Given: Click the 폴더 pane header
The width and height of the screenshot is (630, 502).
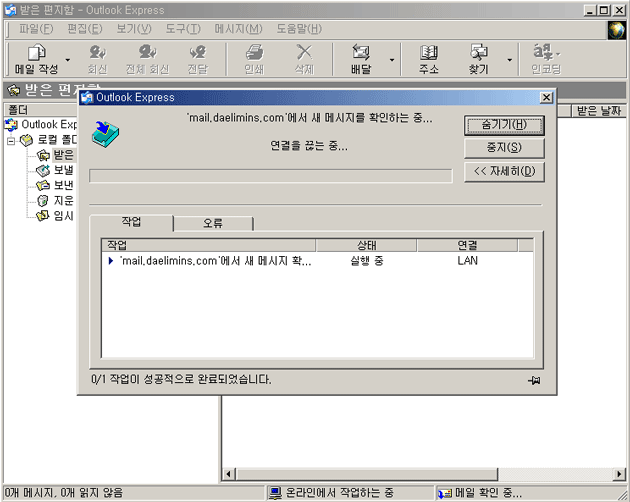Looking at the screenshot, I should pos(40,110).
